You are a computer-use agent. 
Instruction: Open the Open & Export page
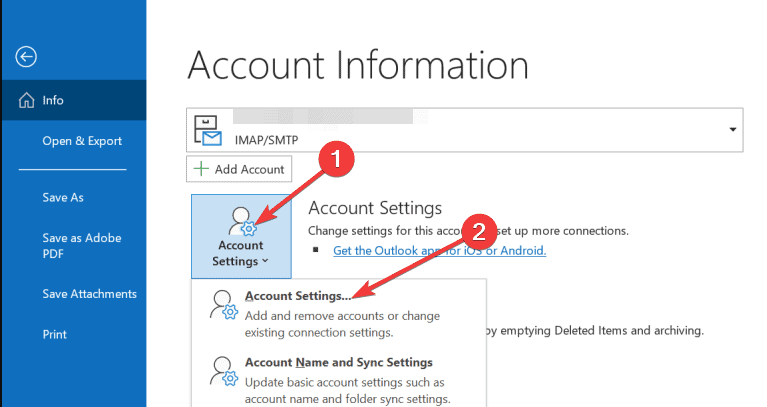click(82, 141)
